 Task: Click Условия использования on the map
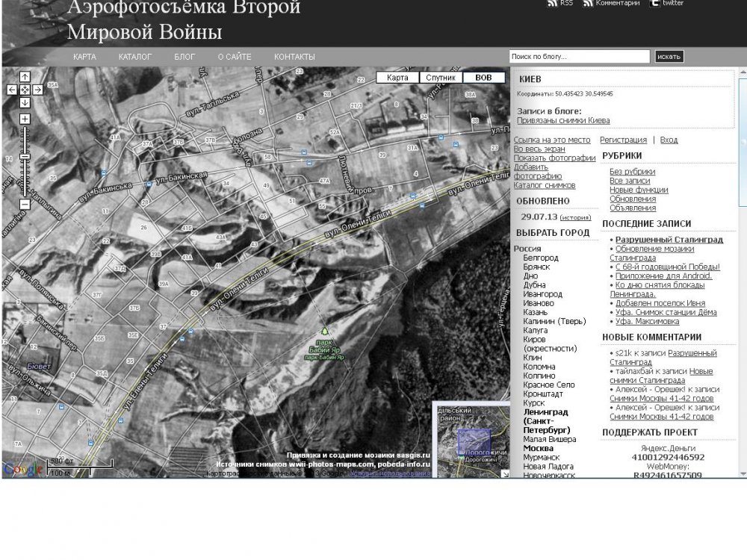tap(390, 473)
